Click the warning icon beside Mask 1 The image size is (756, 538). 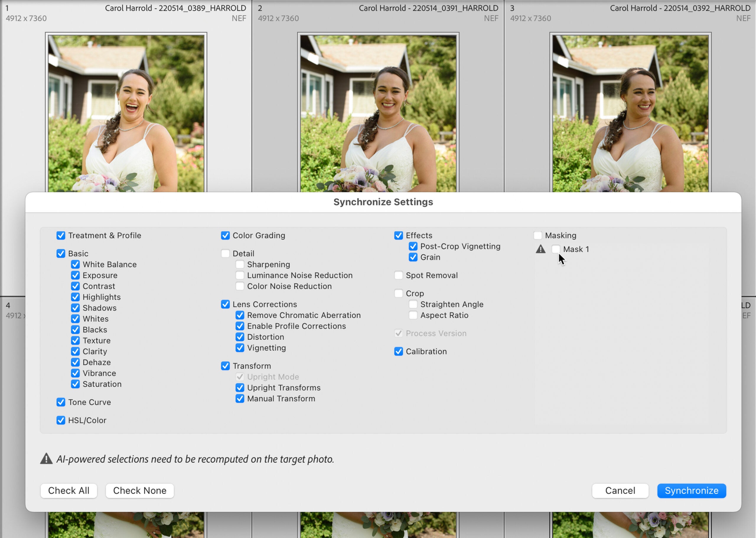(541, 249)
